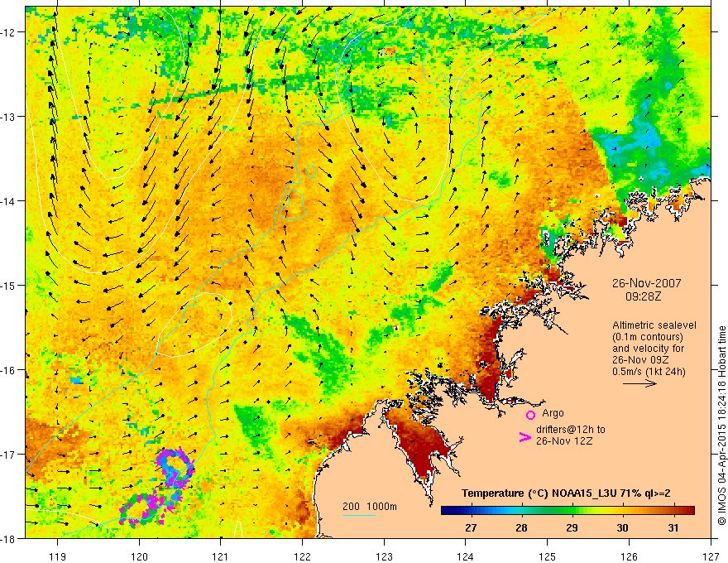Click the -16 latitude axis label
The width and height of the screenshot is (728, 563).
click(x=8, y=370)
